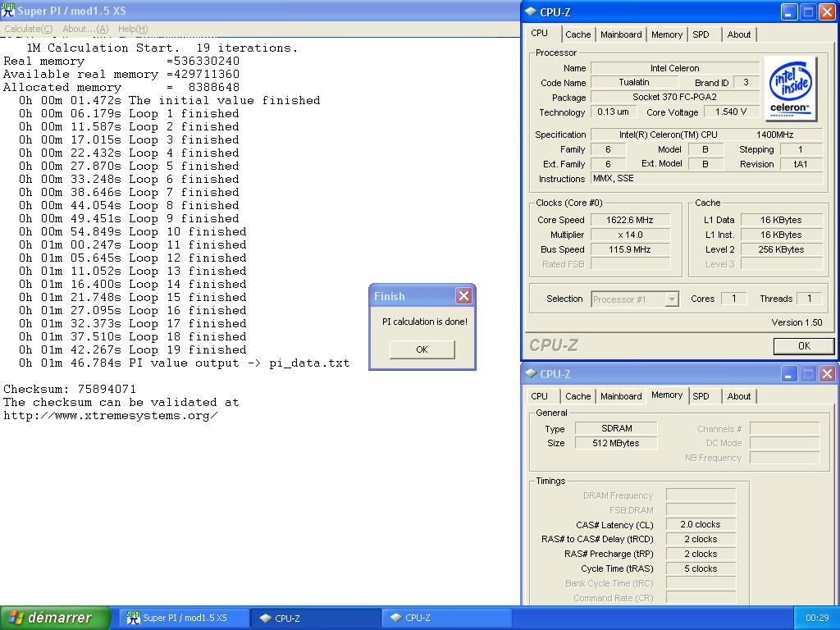Open Cache tab in upper CPU-Z
Screen dimensions: 840x630
[x=578, y=34]
